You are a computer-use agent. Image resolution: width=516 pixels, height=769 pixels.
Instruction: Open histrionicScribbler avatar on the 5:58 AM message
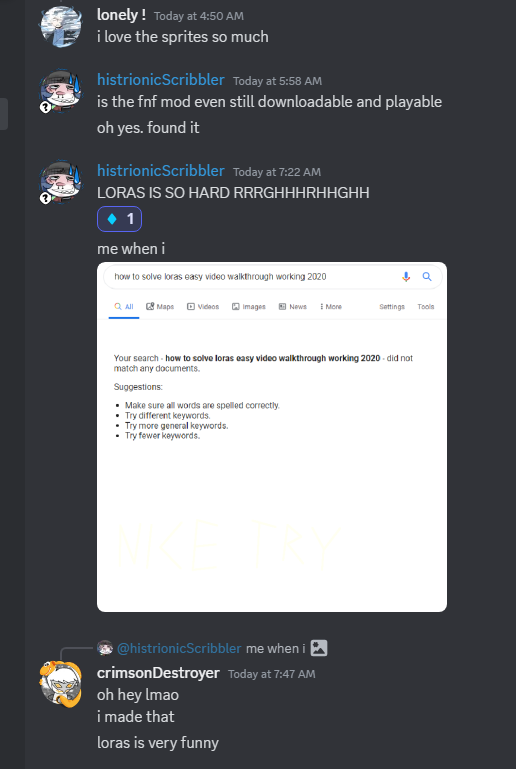[x=61, y=91]
